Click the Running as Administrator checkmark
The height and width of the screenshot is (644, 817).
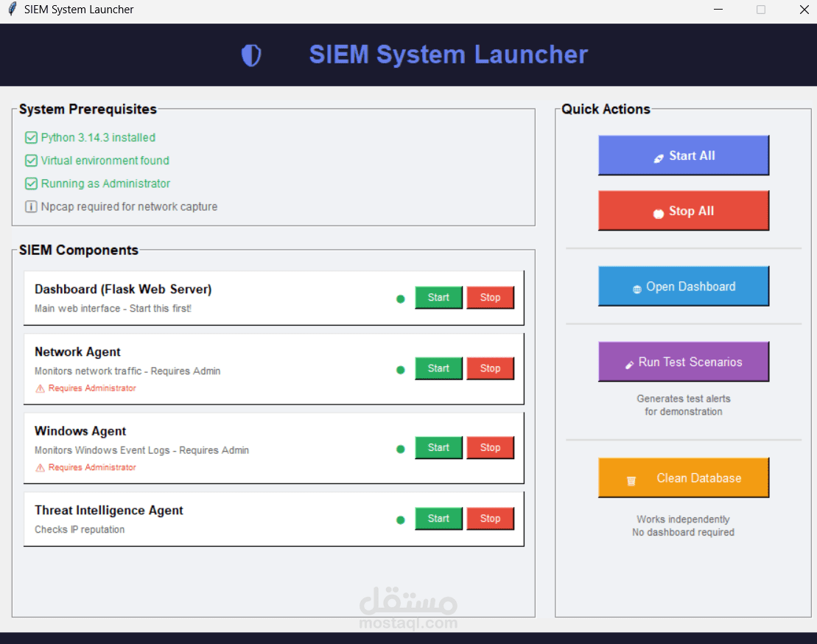point(31,183)
